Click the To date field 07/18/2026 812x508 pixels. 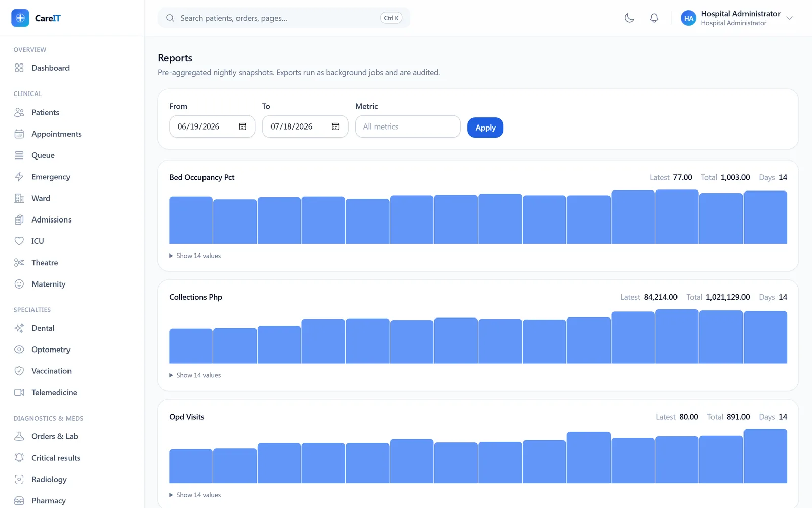(x=305, y=126)
